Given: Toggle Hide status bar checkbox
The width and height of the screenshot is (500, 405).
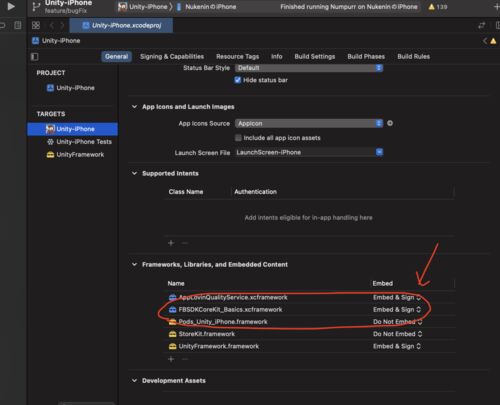Looking at the screenshot, I should [x=238, y=80].
